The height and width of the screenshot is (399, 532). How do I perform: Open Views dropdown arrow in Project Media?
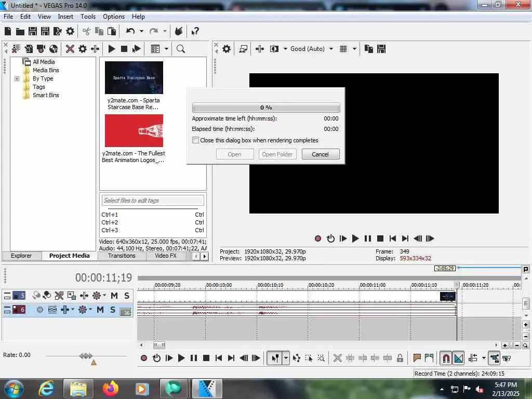coord(167,49)
